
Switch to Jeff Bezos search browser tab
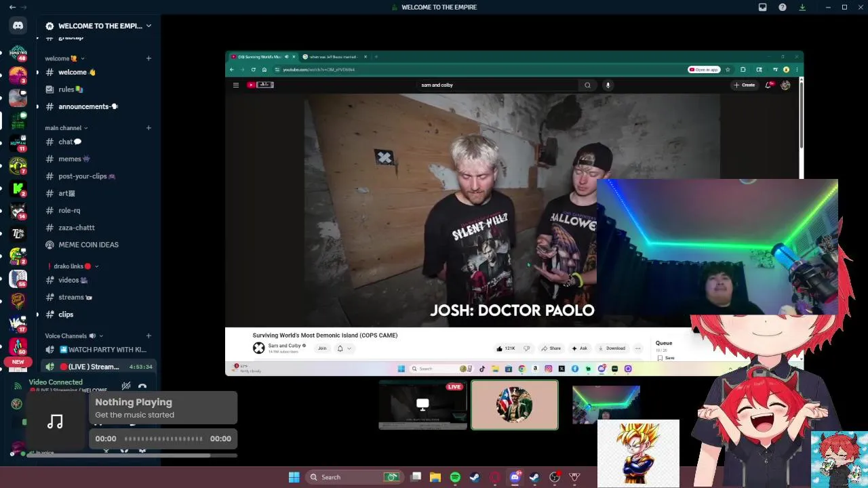pos(335,57)
